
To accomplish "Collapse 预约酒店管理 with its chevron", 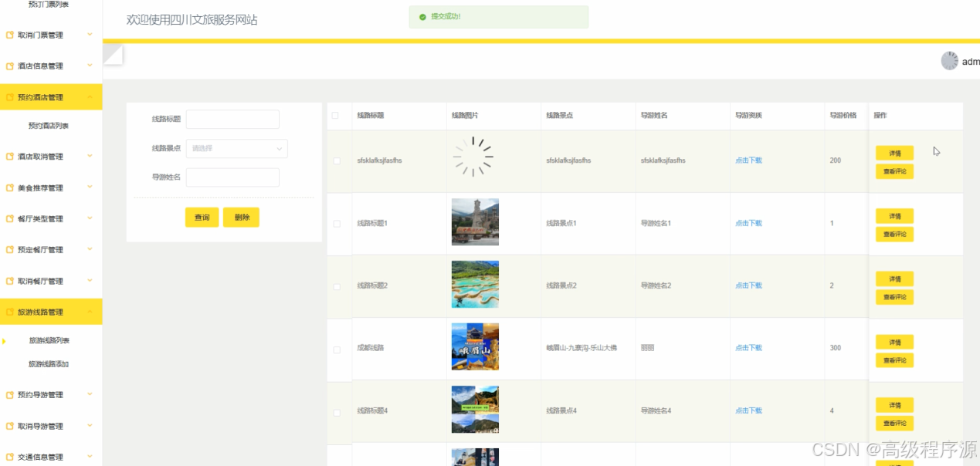I will coord(90,97).
